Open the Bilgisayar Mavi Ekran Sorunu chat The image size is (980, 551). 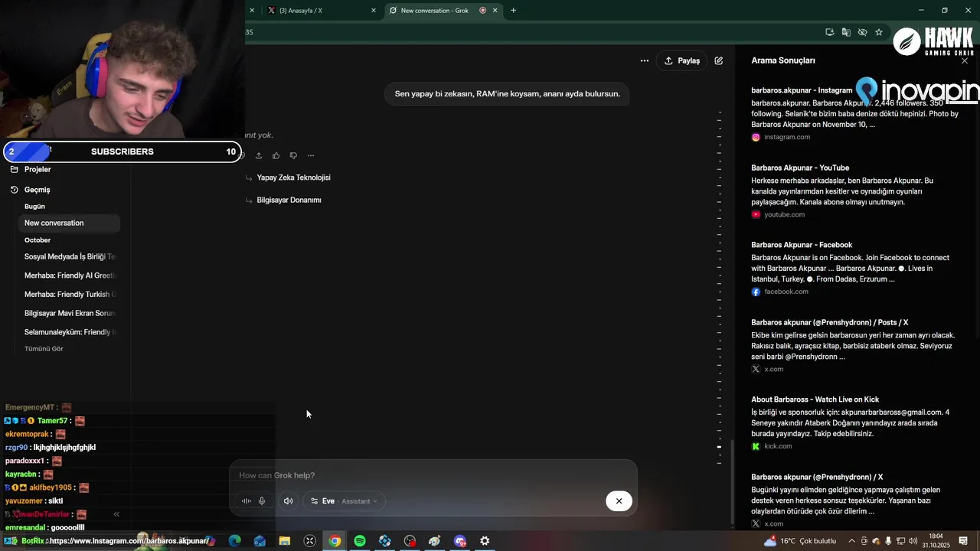(69, 313)
